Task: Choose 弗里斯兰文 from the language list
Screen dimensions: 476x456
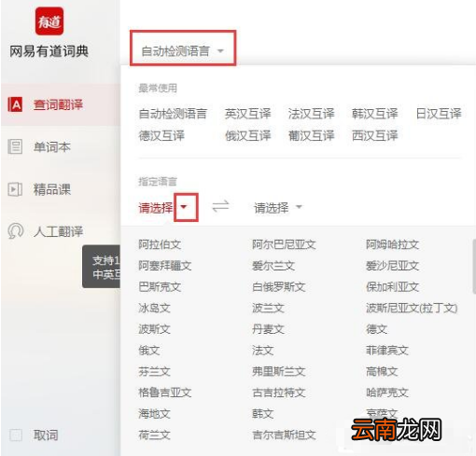Action: tap(278, 371)
